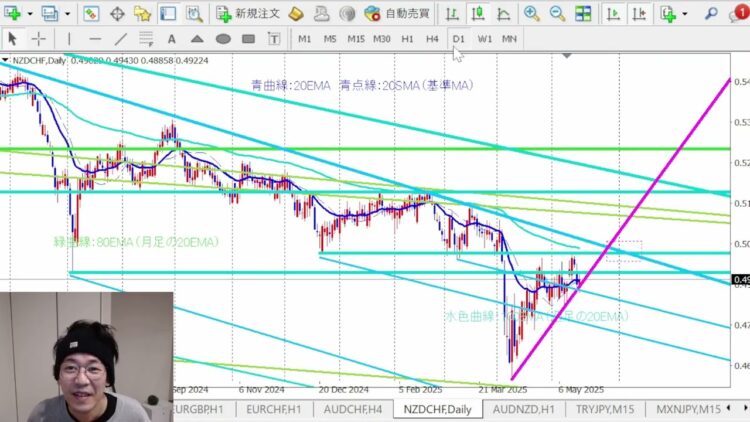Select the crosshair cursor tool

click(38, 38)
